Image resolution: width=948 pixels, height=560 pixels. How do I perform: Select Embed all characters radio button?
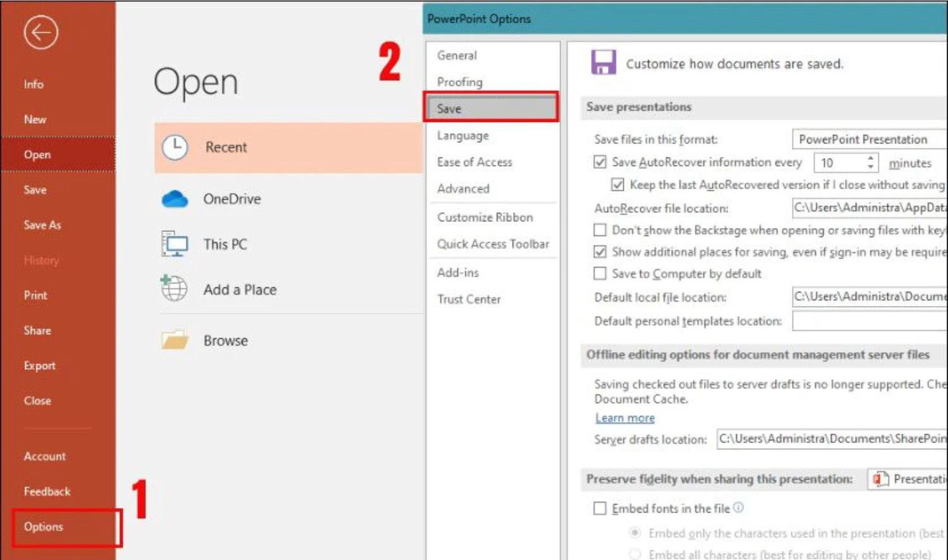[x=635, y=554]
